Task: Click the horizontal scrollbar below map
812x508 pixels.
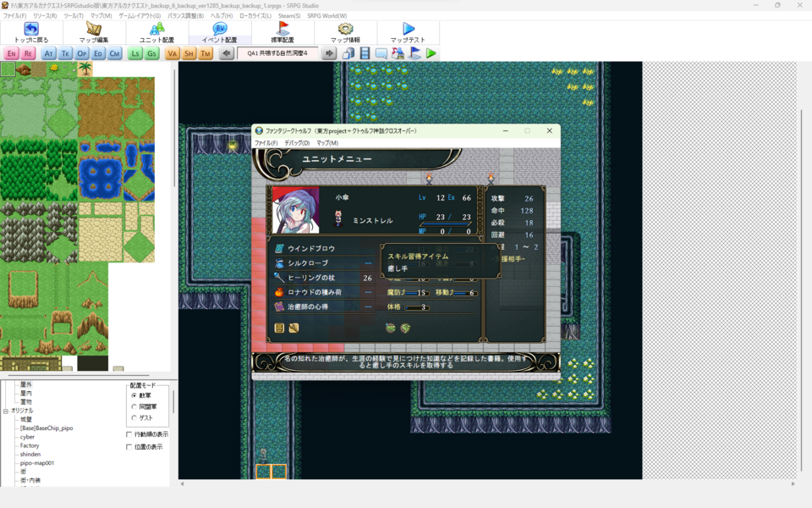Action: tap(487, 483)
